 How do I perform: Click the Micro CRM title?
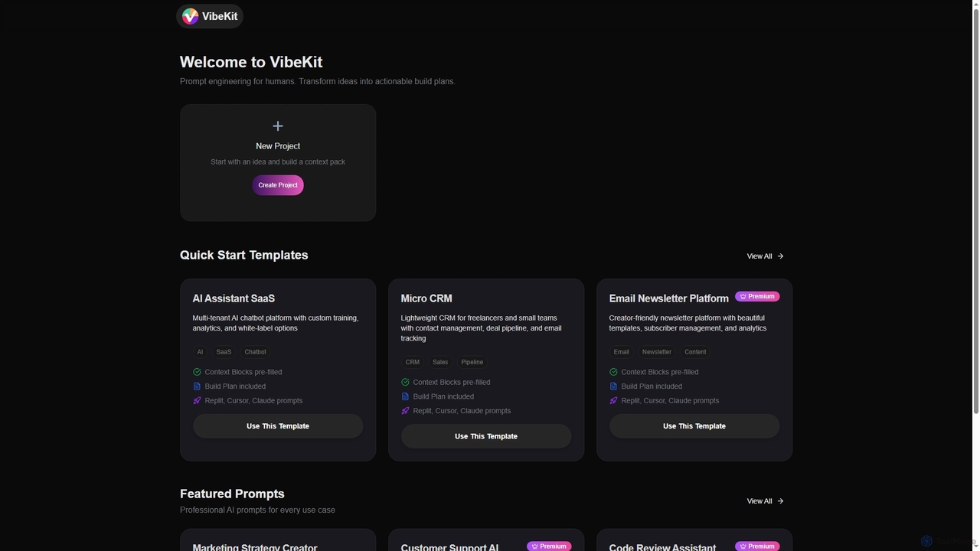(426, 298)
